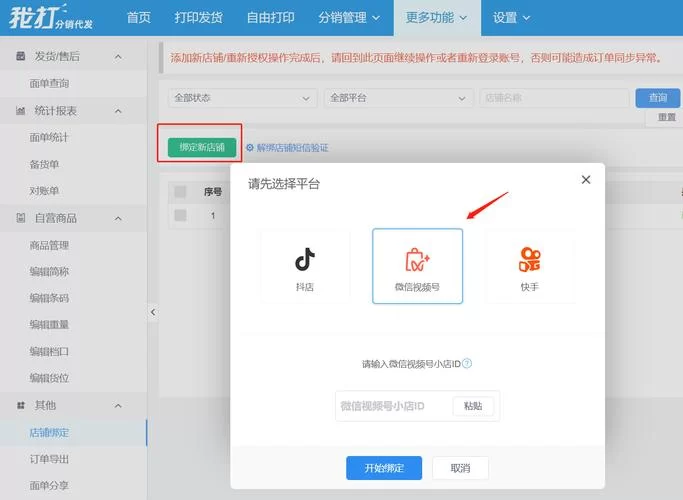Open 面单分享 in the sidebar
Screen dimensions: 683x500
[x=49, y=486]
